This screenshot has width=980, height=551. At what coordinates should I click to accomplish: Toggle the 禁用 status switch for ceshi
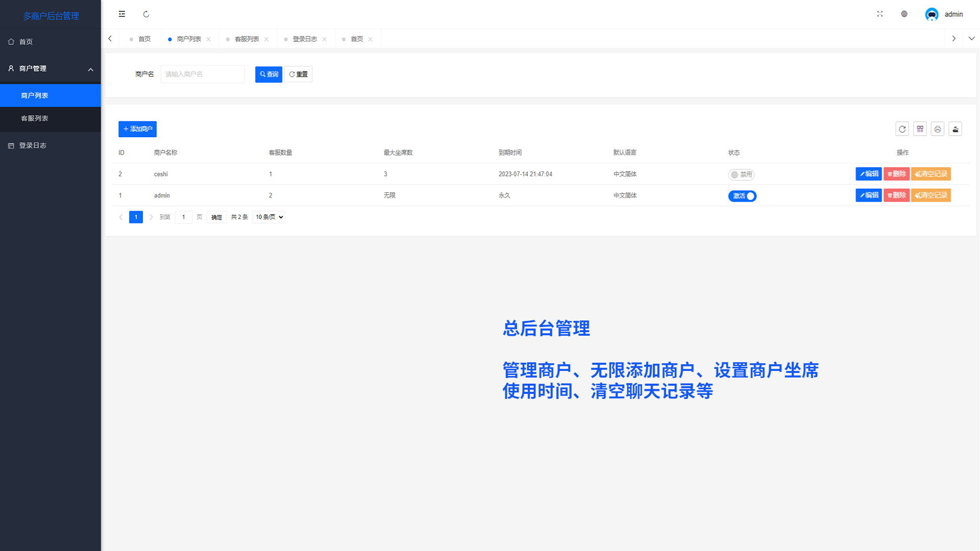[741, 174]
